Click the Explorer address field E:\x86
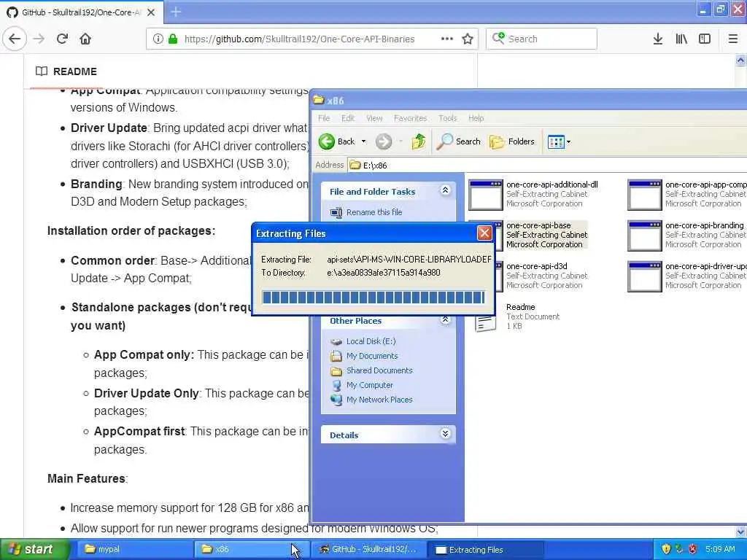Screen dimensions: 747x560 [x=547, y=166]
